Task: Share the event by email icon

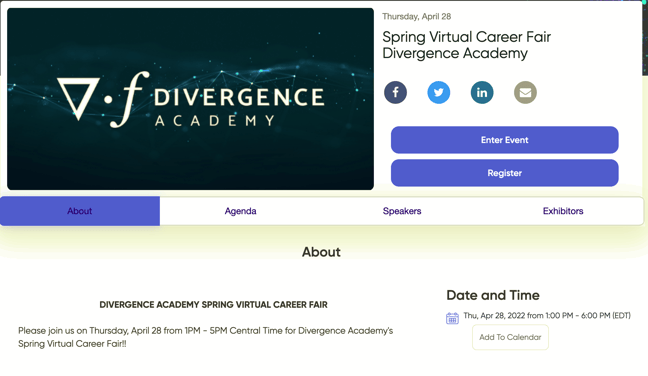Action: [525, 92]
